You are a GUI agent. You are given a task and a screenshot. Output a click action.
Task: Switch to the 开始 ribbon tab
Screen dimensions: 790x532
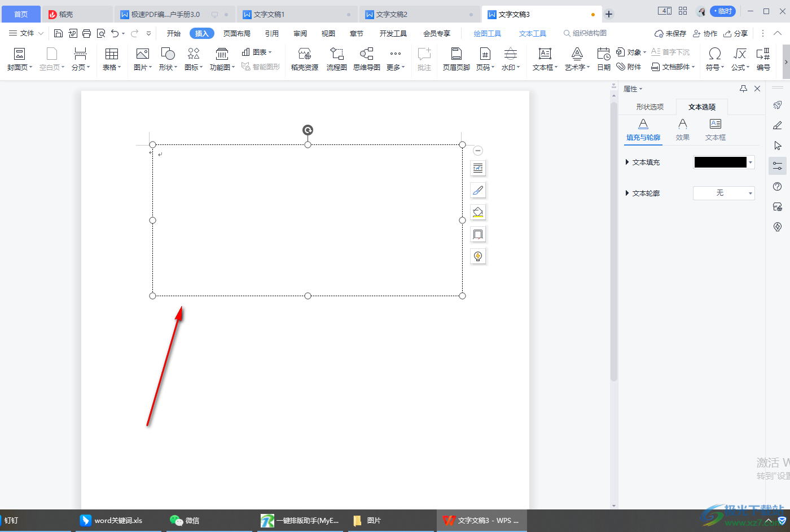pyautogui.click(x=174, y=33)
